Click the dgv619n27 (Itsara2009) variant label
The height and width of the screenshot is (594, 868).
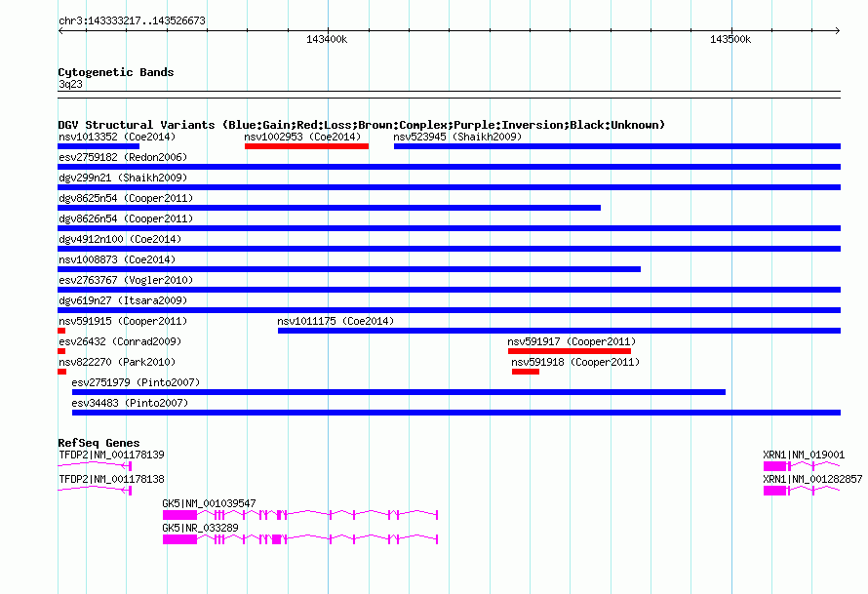pos(123,300)
